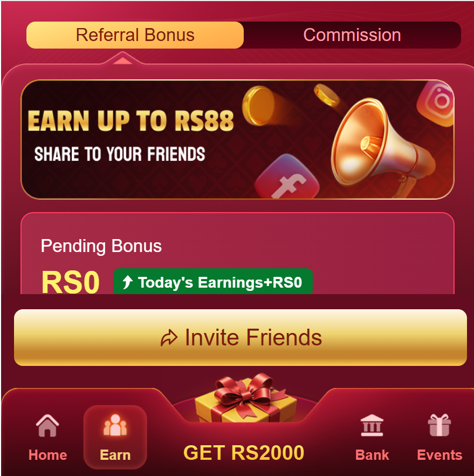Tap the Earn people icon
The width and height of the screenshot is (474, 476).
click(x=115, y=425)
